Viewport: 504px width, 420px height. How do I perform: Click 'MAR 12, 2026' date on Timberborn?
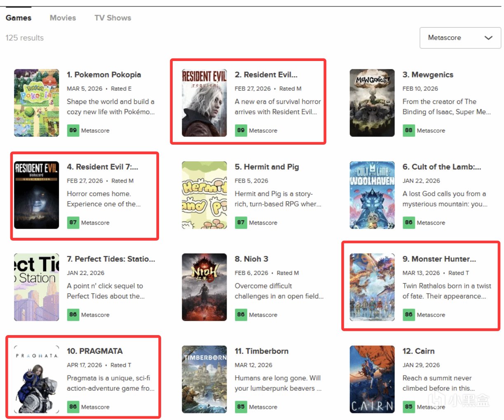pos(253,365)
